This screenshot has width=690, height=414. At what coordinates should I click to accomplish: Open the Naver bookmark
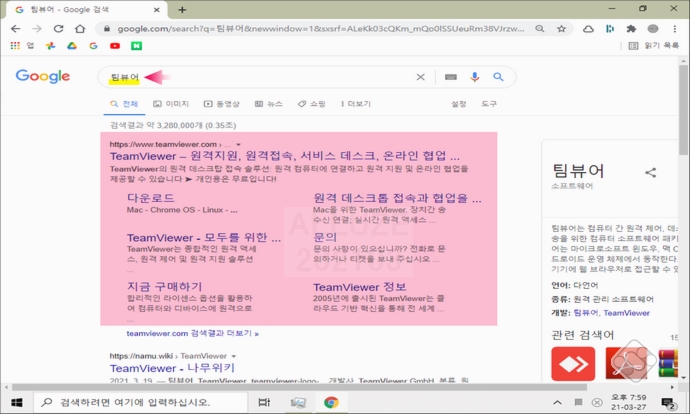(x=136, y=45)
